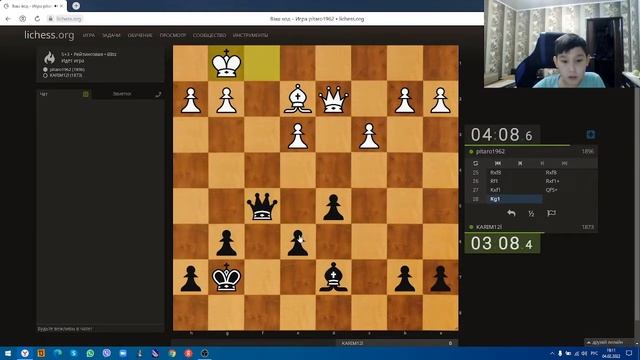Screen dimensions: 640x360
Task: Step forward one move in the move list
Action: [542, 163]
